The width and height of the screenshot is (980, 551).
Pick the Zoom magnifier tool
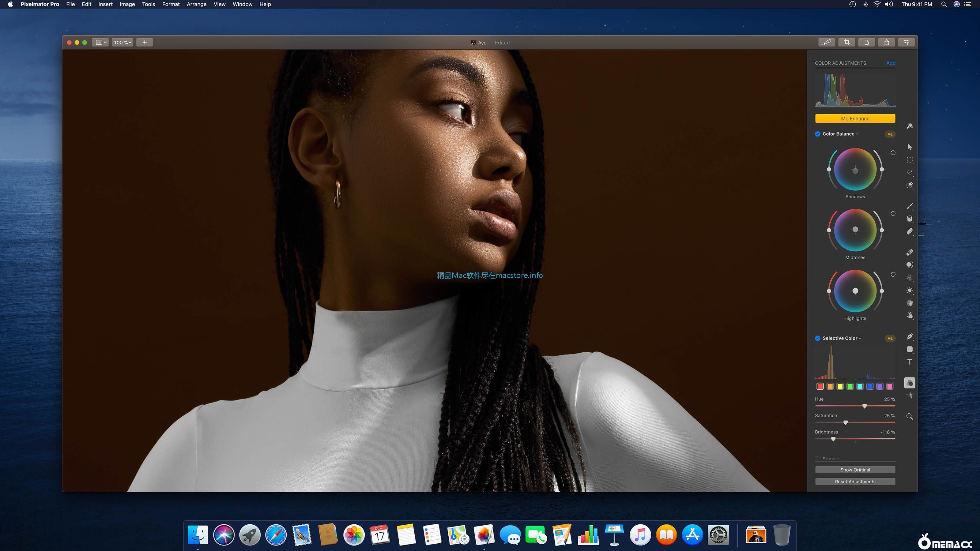point(909,416)
